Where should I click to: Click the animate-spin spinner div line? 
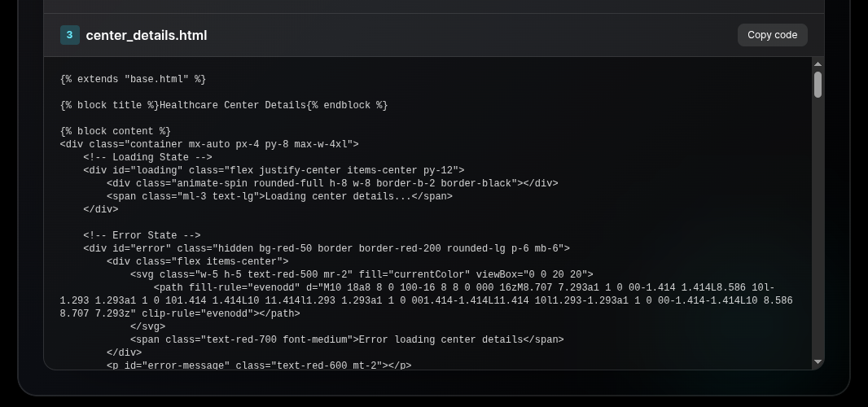pos(332,183)
